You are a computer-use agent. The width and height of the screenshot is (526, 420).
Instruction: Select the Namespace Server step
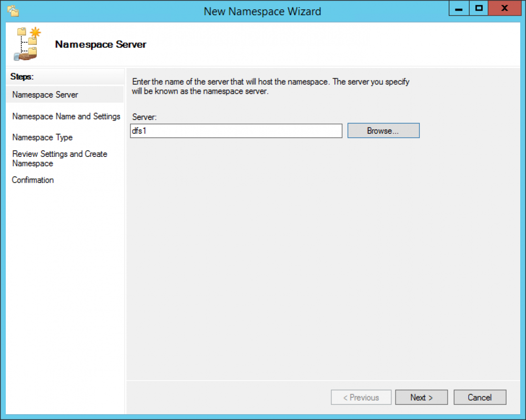(45, 94)
